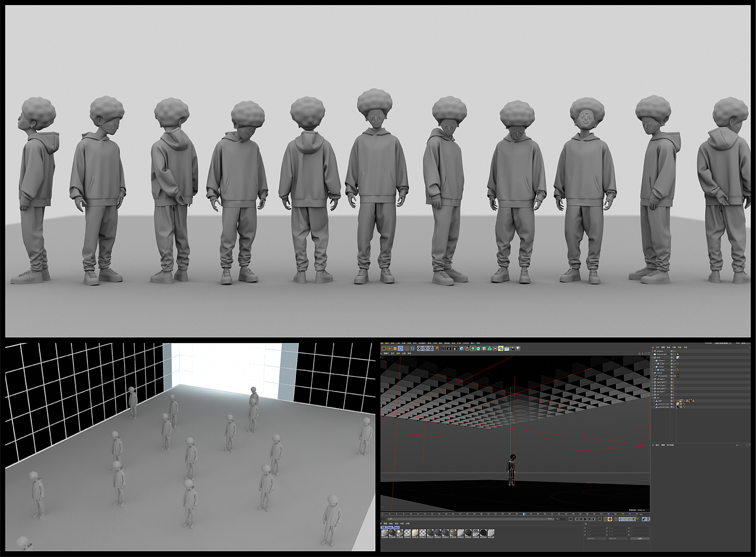
Task: Open the Object Manager Edit menu
Action: [663, 347]
